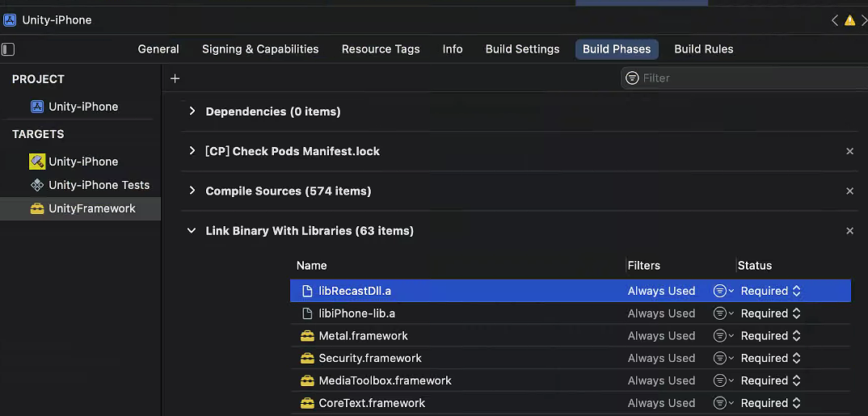Switch to the Build Settings tab
The width and height of the screenshot is (868, 416).
(x=523, y=49)
